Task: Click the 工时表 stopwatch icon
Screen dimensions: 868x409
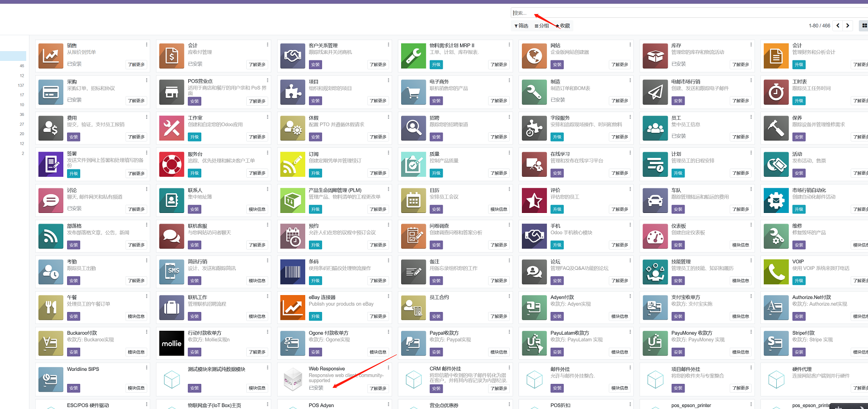Action: [776, 92]
